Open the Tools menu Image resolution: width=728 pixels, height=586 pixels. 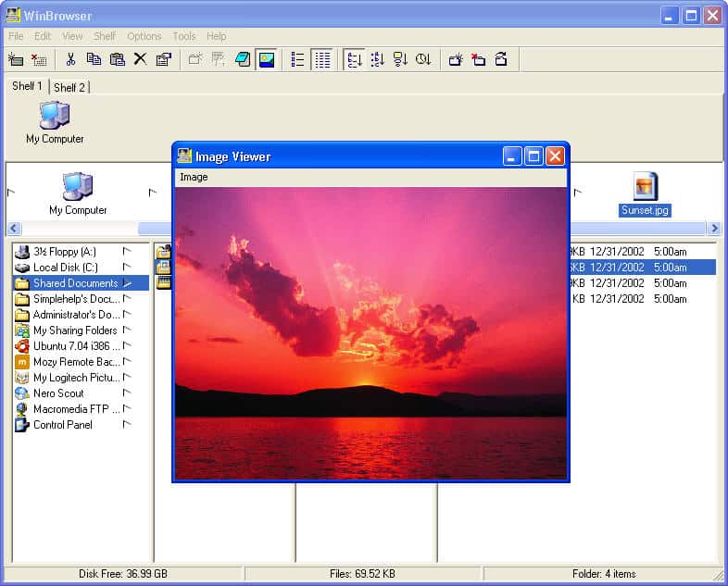(184, 36)
